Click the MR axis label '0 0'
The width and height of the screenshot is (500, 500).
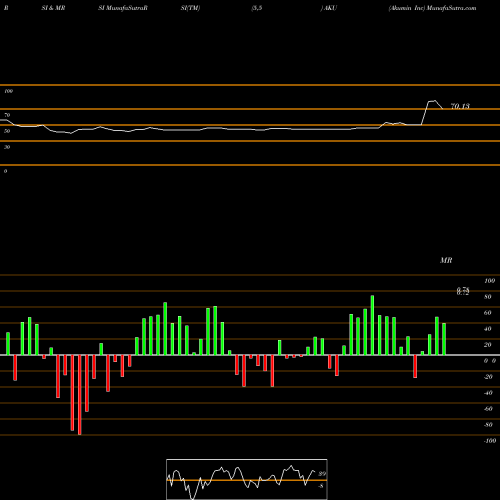coord(490,361)
